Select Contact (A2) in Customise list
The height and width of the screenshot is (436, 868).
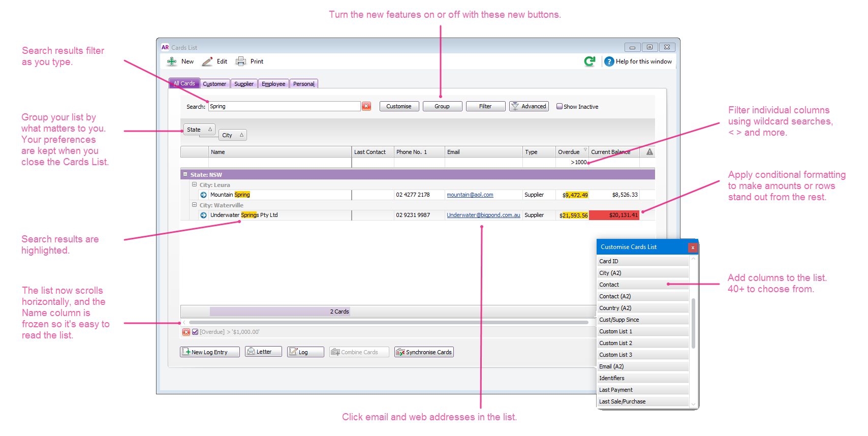pyautogui.click(x=643, y=296)
